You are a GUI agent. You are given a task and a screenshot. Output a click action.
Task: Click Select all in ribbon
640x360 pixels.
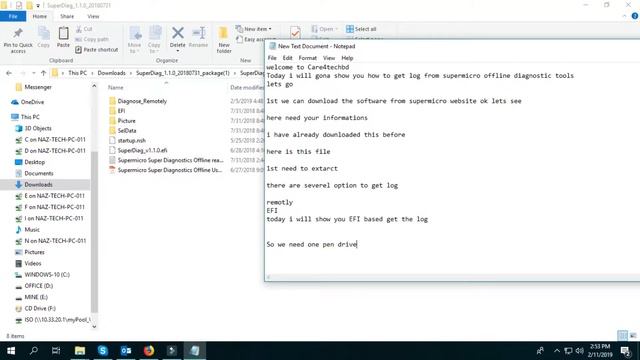tap(361, 29)
